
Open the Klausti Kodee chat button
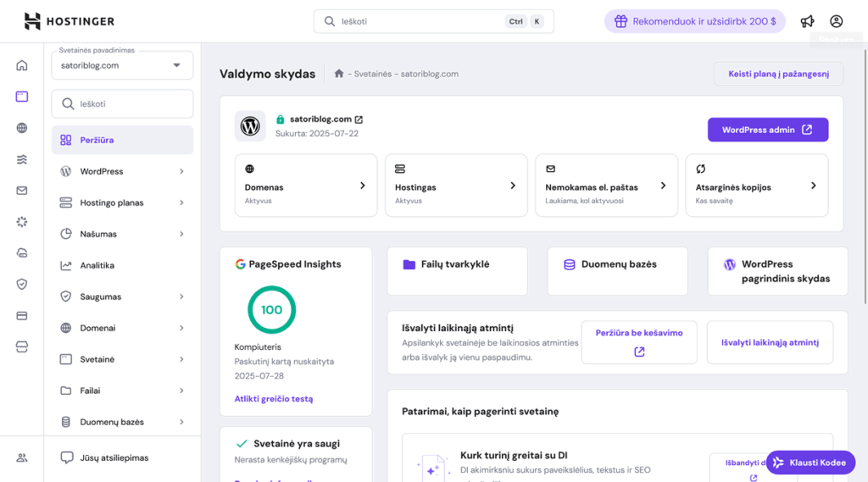click(x=811, y=463)
